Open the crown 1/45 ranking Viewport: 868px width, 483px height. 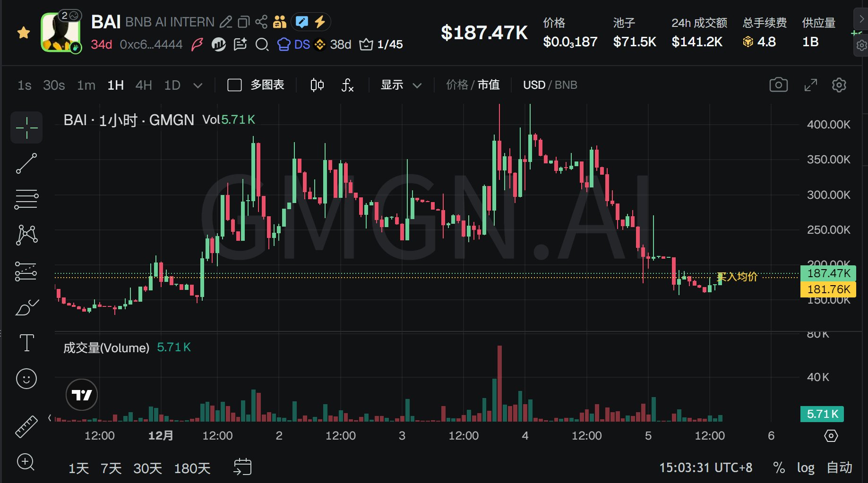[x=381, y=44]
